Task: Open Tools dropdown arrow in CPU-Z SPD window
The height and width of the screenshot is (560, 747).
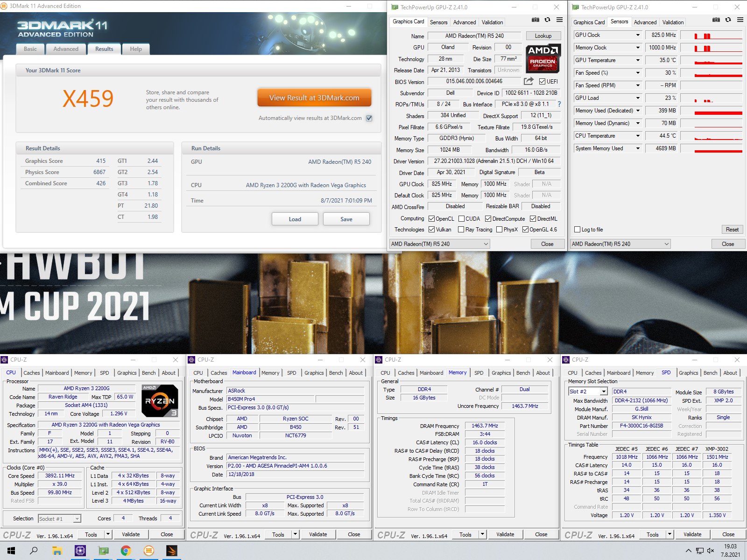Action: (x=669, y=535)
